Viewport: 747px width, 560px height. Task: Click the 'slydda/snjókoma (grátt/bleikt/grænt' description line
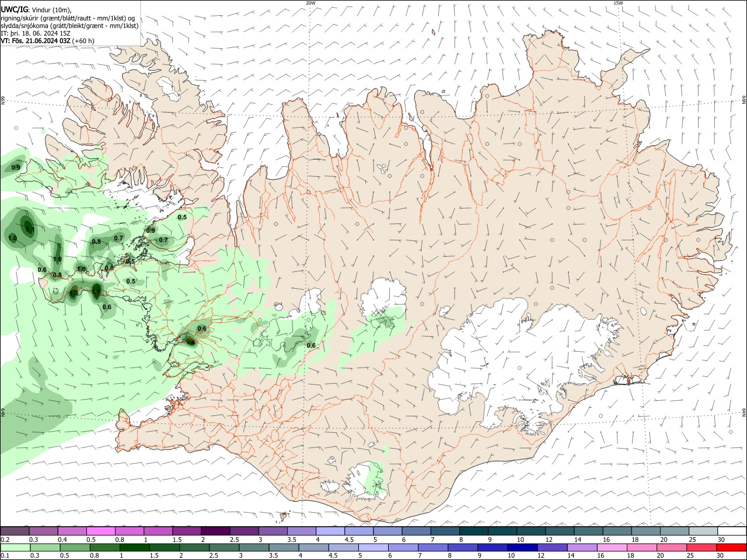pyautogui.click(x=69, y=26)
